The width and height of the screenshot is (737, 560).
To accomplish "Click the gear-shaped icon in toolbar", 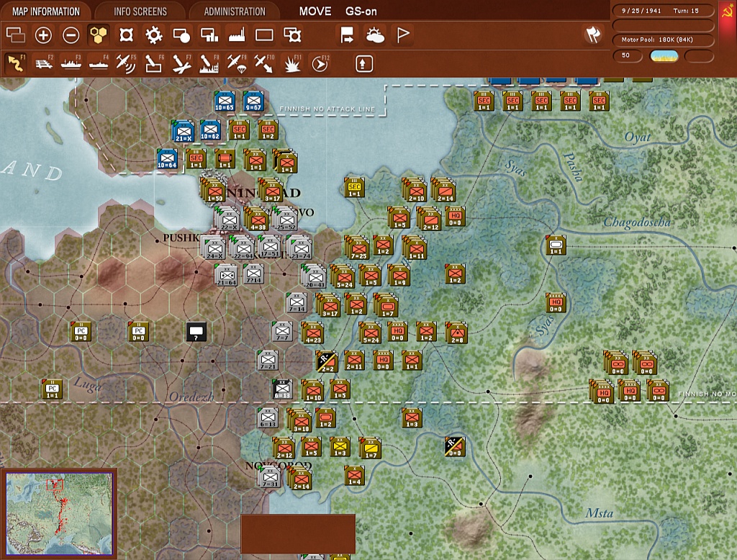I will 154,35.
